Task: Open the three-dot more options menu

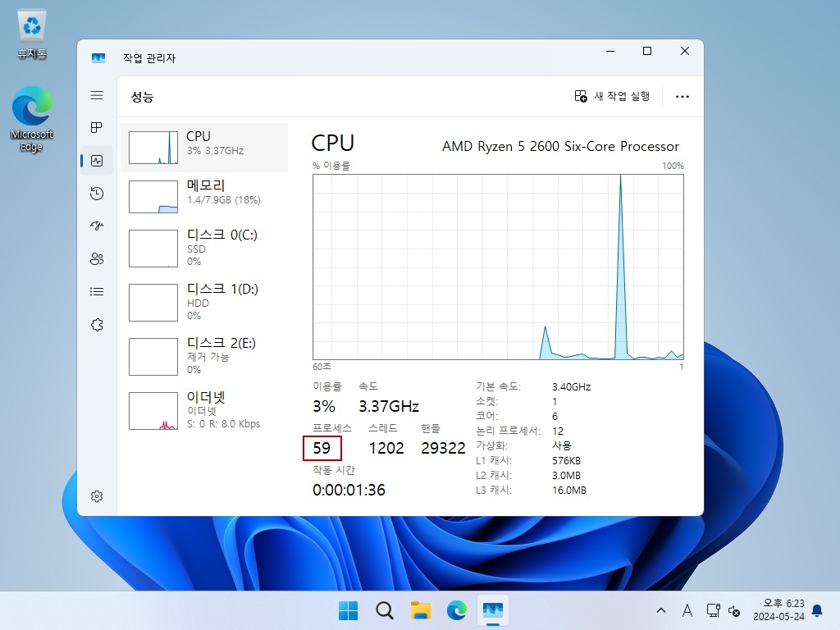Action: [682, 97]
